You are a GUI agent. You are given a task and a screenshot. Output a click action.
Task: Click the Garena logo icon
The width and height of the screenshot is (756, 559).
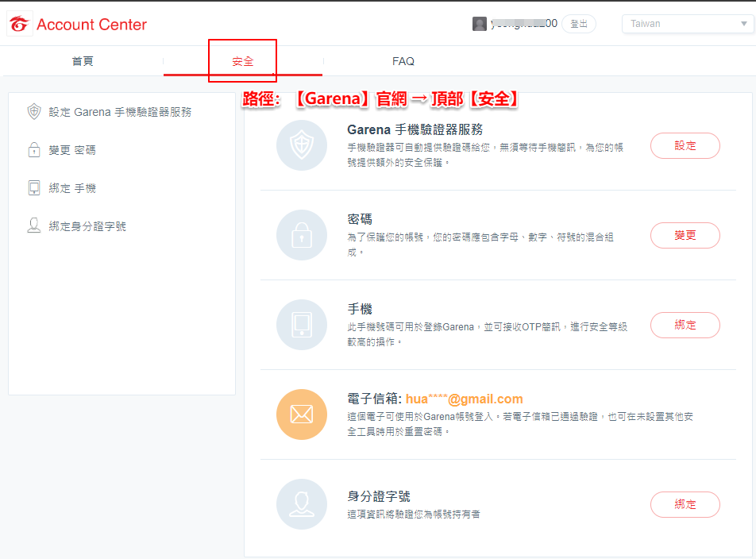tap(19, 24)
